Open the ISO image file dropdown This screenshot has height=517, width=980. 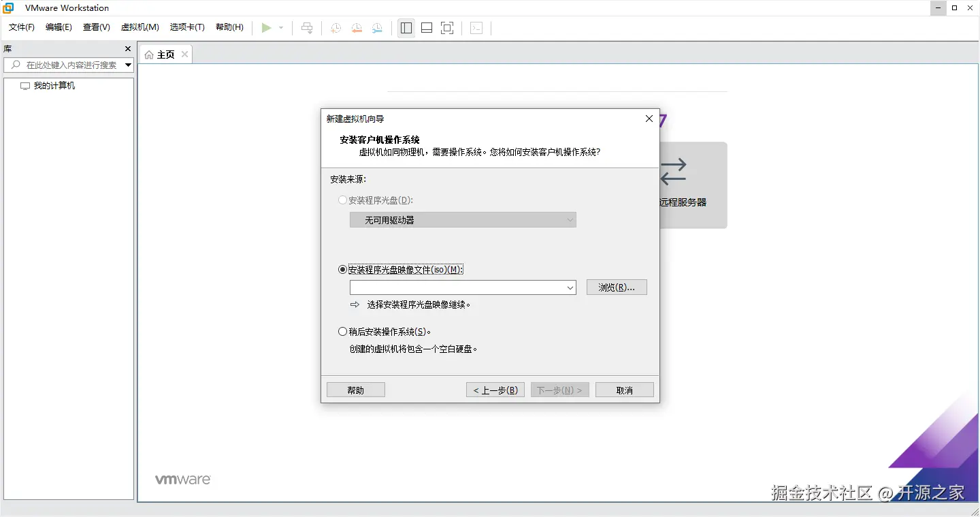[570, 287]
